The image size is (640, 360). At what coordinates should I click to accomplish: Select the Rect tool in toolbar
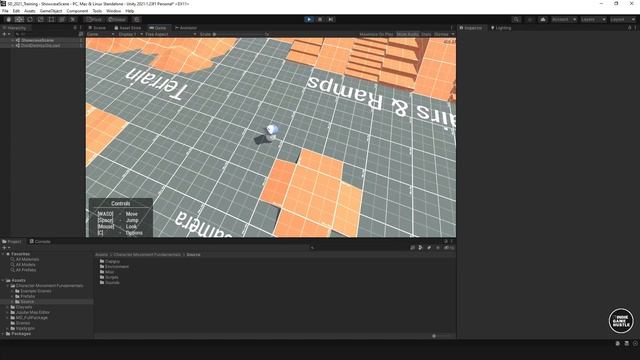(51, 19)
